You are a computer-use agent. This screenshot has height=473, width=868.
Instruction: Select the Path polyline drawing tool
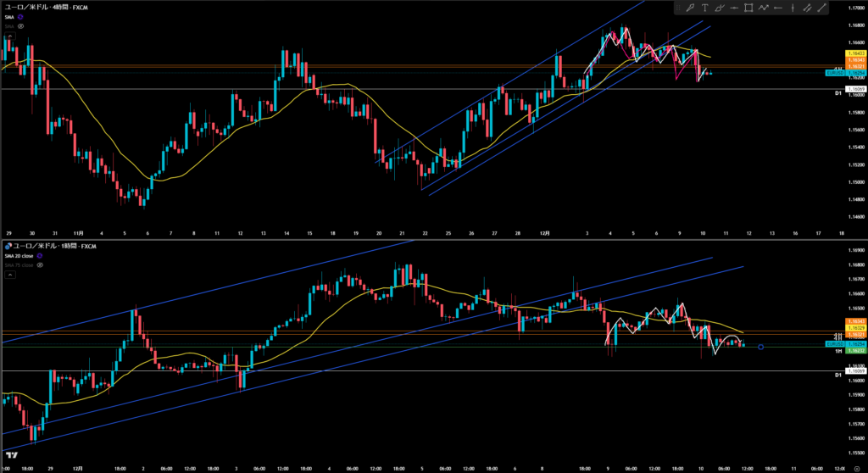(764, 8)
